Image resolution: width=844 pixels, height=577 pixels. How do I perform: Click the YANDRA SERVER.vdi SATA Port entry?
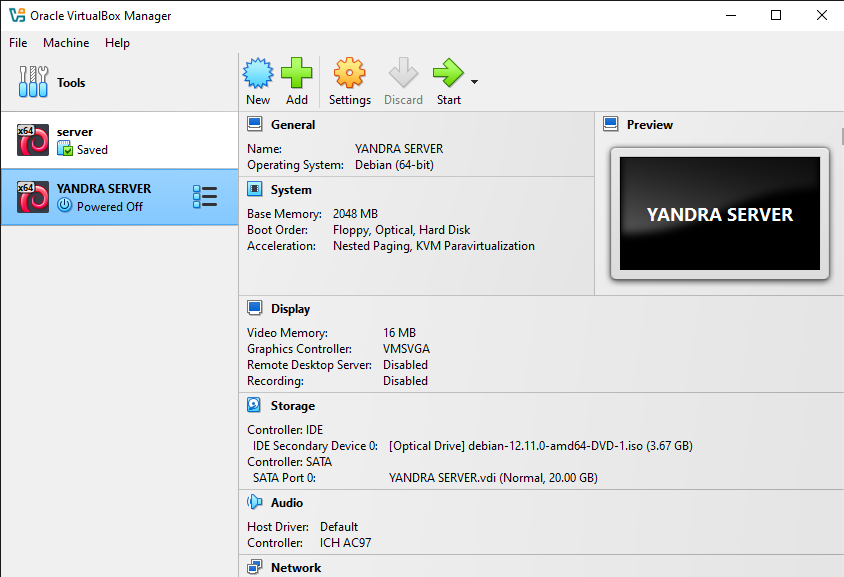click(493, 478)
